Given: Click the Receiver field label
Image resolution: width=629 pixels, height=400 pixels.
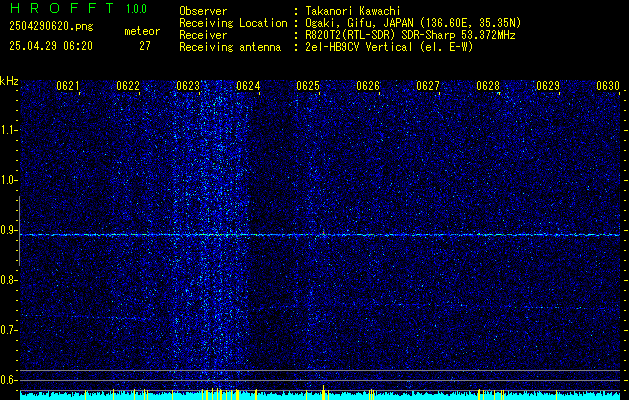Looking at the screenshot, I should tap(203, 35).
